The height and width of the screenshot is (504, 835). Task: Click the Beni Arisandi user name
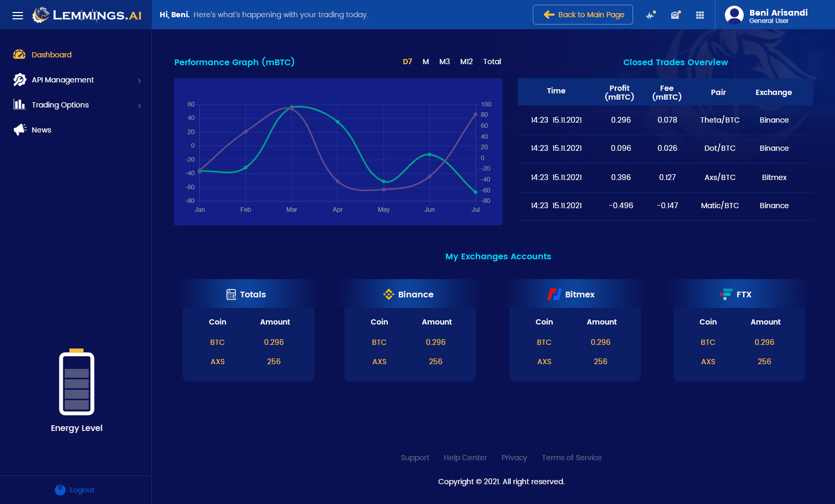[x=779, y=13]
